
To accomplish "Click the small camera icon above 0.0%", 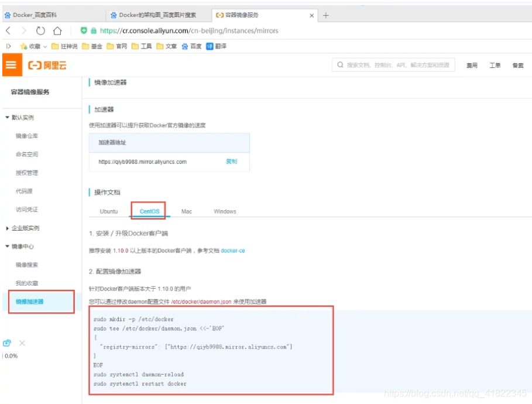I will coord(6,344).
